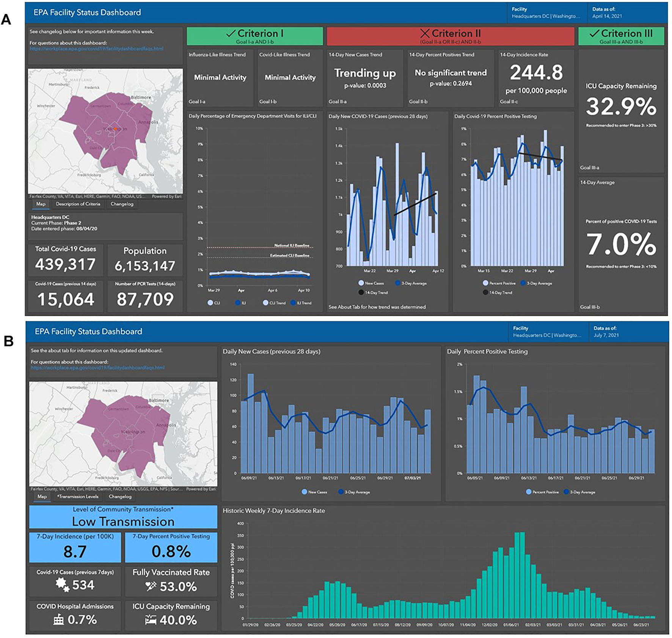The width and height of the screenshot is (672, 638).
Task: Click the syringe icon next to 53.0%
Action: point(151,586)
